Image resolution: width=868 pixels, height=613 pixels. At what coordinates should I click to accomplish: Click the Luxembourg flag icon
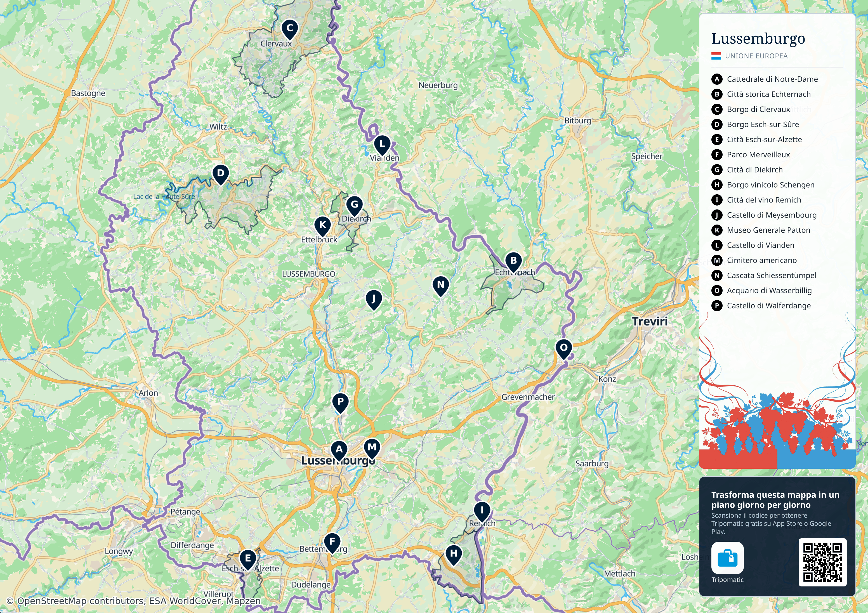(716, 56)
